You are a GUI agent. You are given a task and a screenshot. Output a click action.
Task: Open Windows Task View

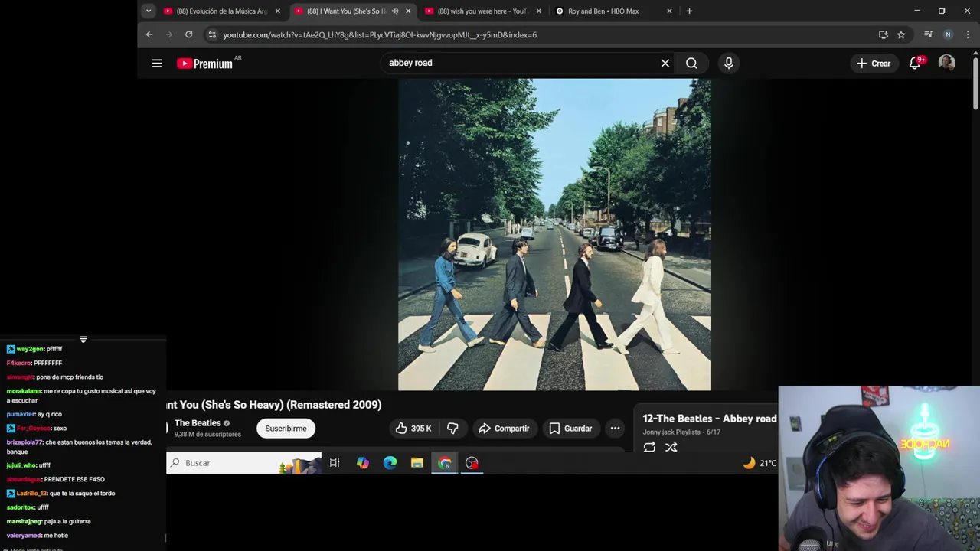[x=335, y=463]
